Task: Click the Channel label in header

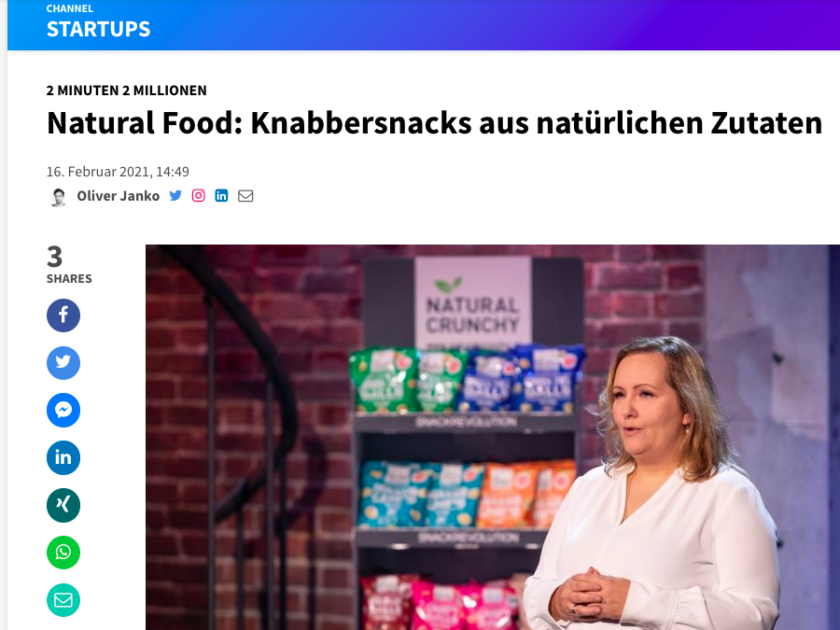Action: click(x=70, y=8)
